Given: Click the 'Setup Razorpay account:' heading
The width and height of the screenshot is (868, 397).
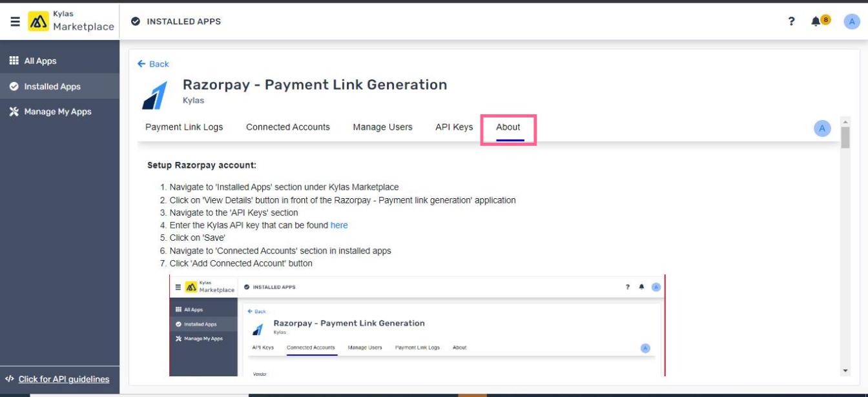Looking at the screenshot, I should (x=201, y=165).
